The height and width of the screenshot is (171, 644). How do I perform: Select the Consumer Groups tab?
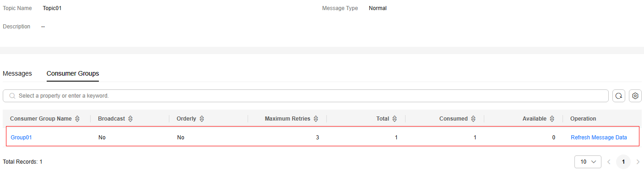point(73,73)
